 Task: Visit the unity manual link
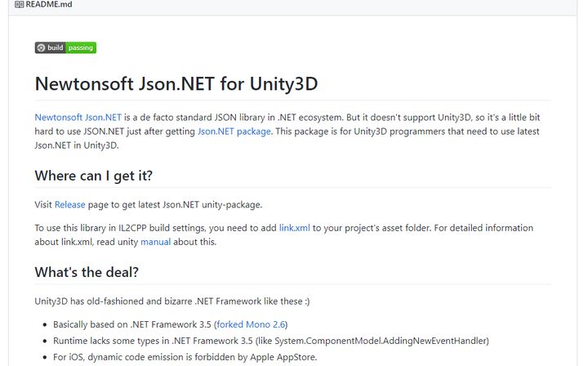[x=155, y=242]
